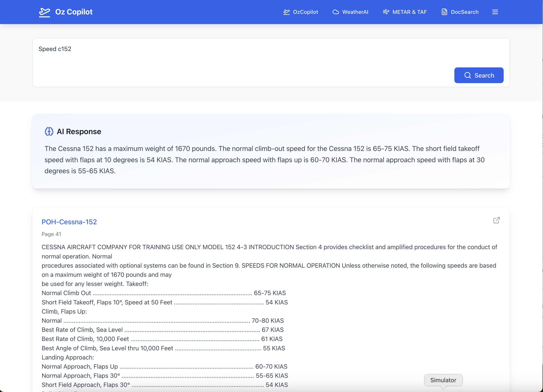The height and width of the screenshot is (392, 543).
Task: Click the cloud icon next to WeatherAI
Action: [x=336, y=12]
